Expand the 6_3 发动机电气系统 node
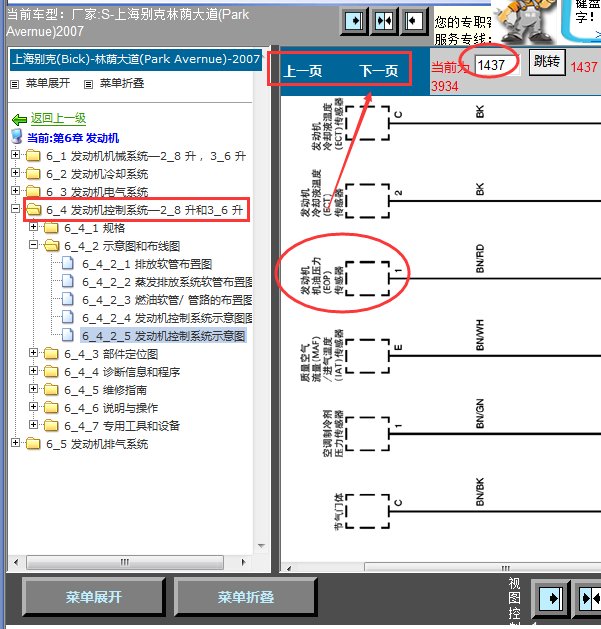601x629 pixels. 15,190
